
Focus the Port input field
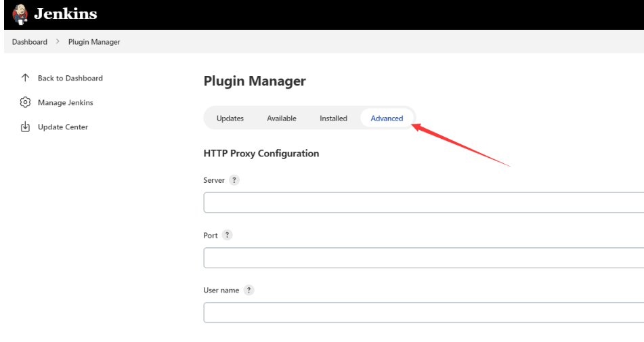click(x=423, y=258)
